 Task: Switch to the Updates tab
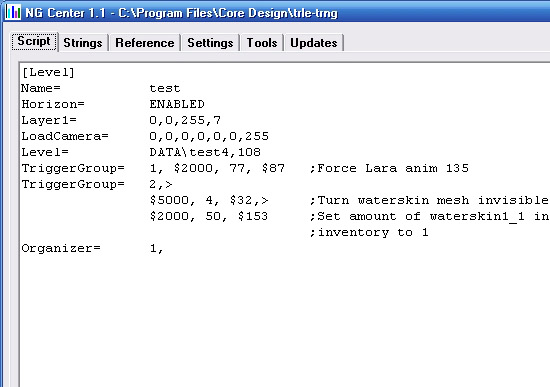[314, 43]
